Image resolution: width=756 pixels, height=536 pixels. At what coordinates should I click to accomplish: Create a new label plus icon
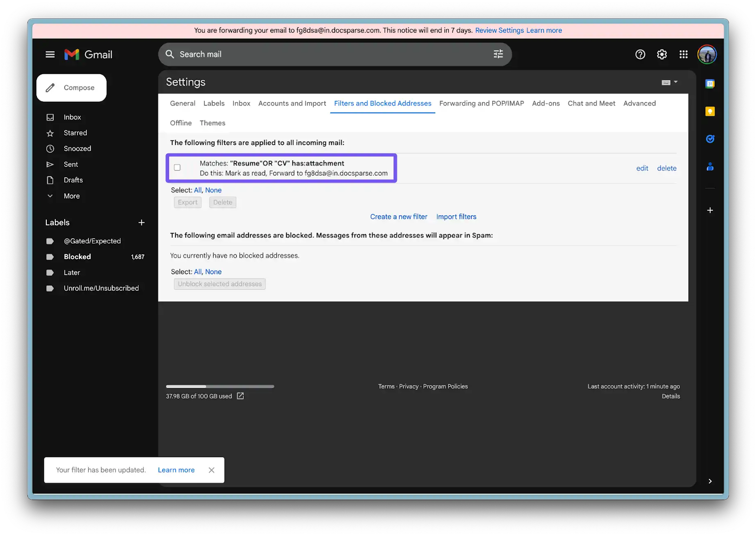point(141,223)
